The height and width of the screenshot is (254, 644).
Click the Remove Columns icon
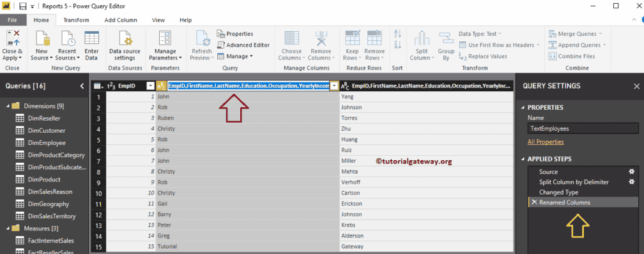pyautogui.click(x=321, y=38)
